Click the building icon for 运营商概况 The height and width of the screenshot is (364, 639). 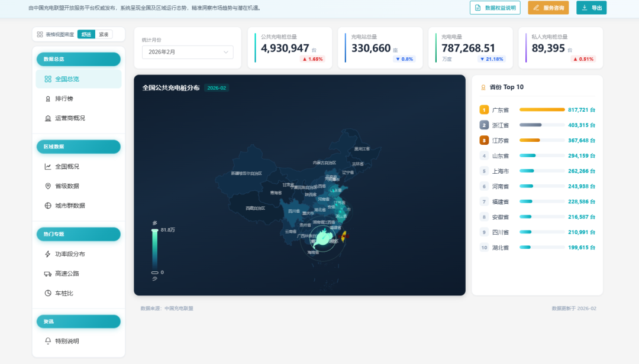pos(48,118)
